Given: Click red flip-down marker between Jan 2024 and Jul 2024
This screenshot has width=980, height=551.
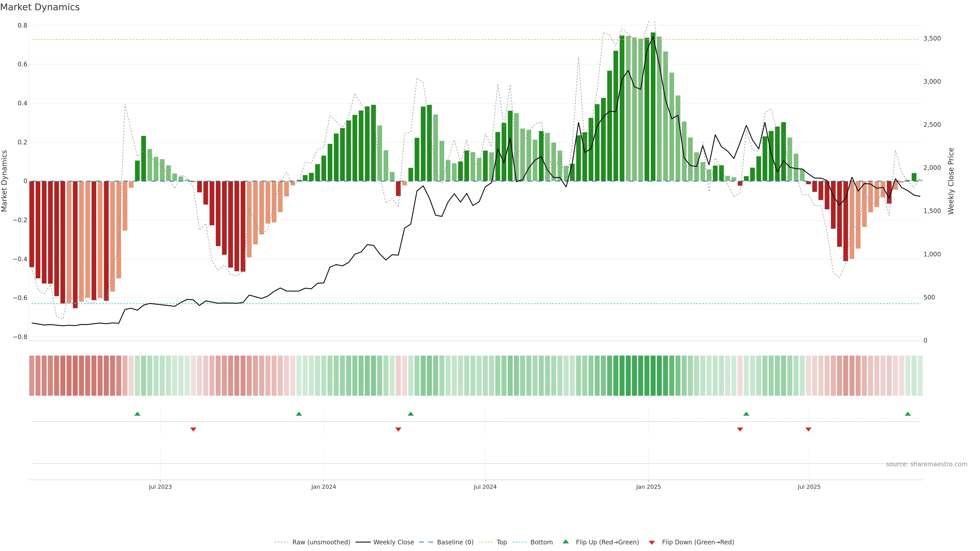Looking at the screenshot, I should (398, 429).
